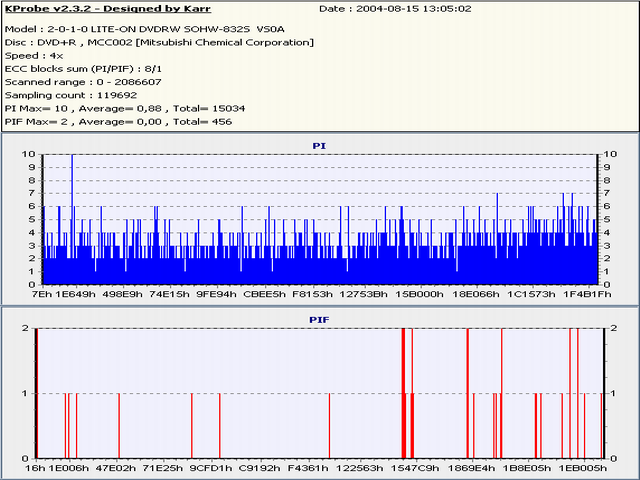Click the 1E006h label on PIF axis

pos(69,468)
